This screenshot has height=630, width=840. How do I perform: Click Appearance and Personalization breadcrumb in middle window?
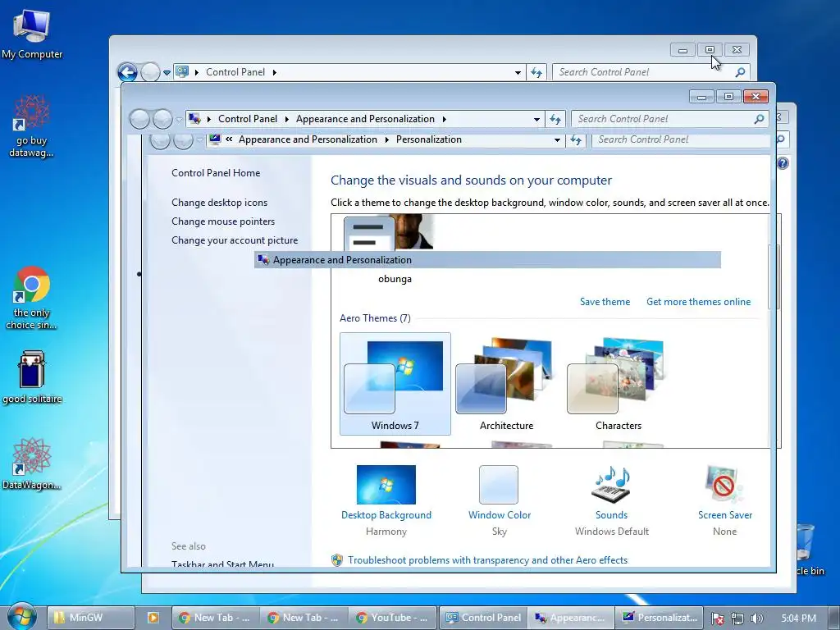(365, 119)
